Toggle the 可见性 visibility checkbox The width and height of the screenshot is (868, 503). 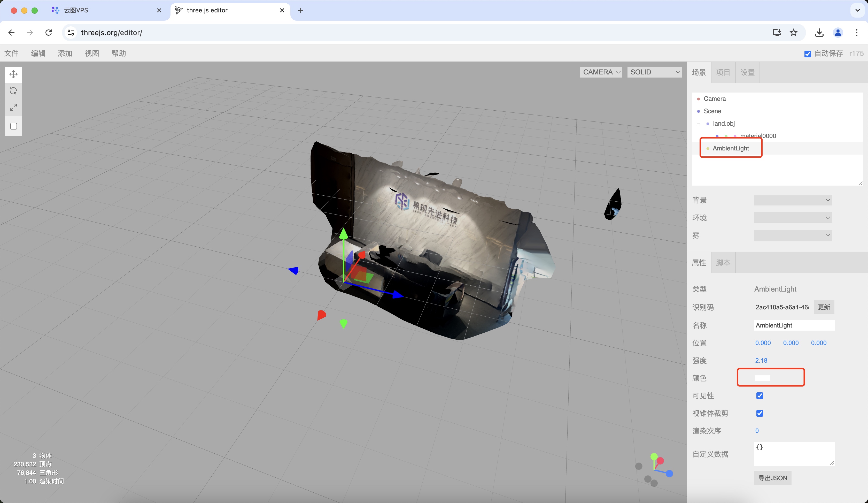click(760, 395)
